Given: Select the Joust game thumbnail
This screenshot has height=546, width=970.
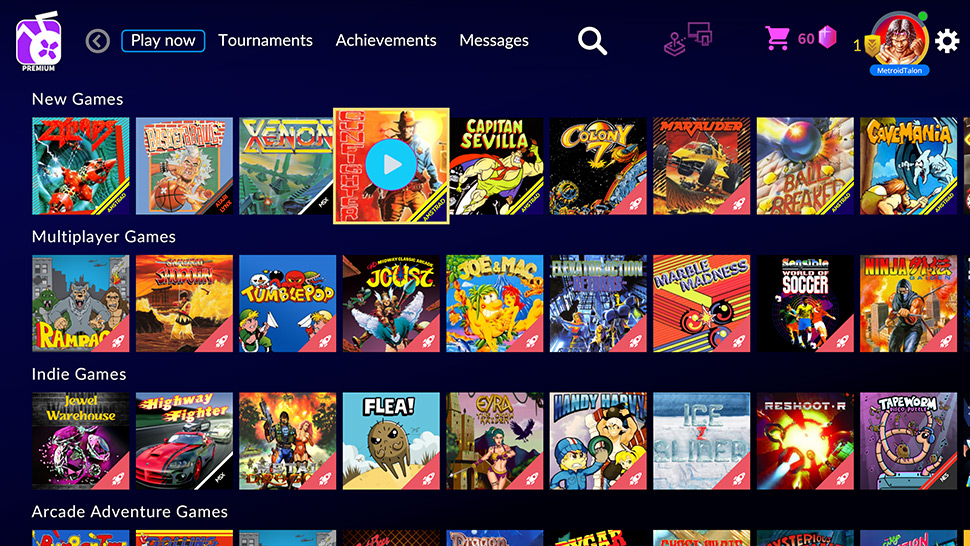Looking at the screenshot, I should (x=391, y=304).
